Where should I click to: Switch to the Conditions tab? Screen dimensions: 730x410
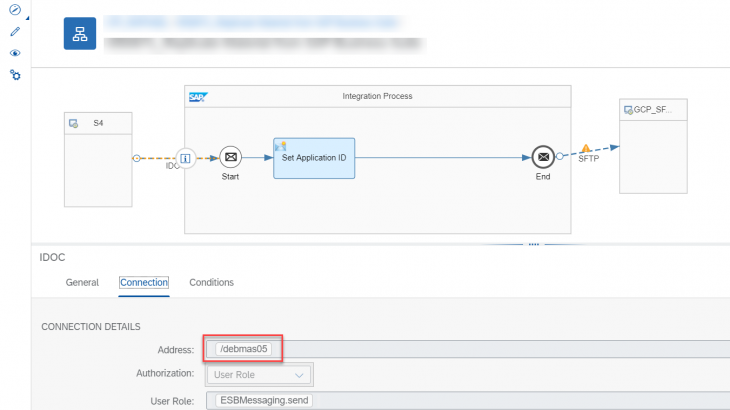(211, 283)
